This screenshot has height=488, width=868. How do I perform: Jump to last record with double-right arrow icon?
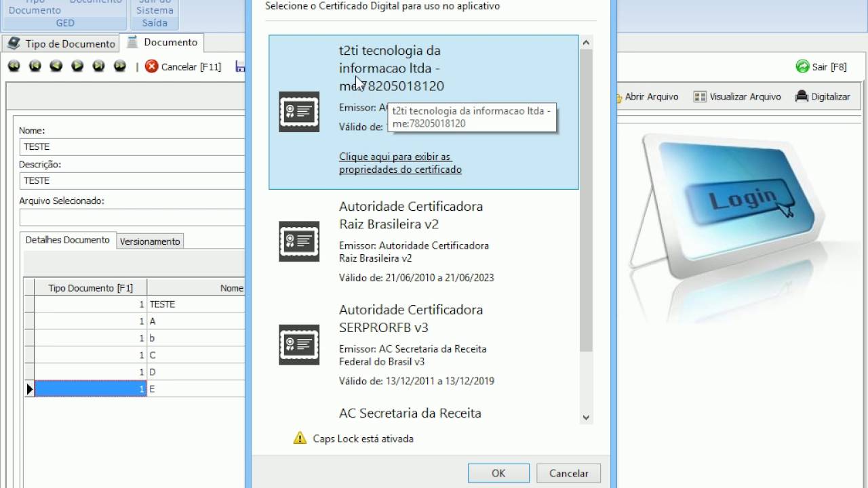[120, 66]
